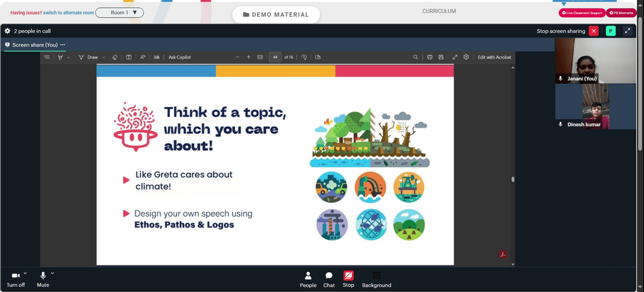Click Edit with Acrobat
Viewport: 644px width, 292px height.
click(495, 57)
